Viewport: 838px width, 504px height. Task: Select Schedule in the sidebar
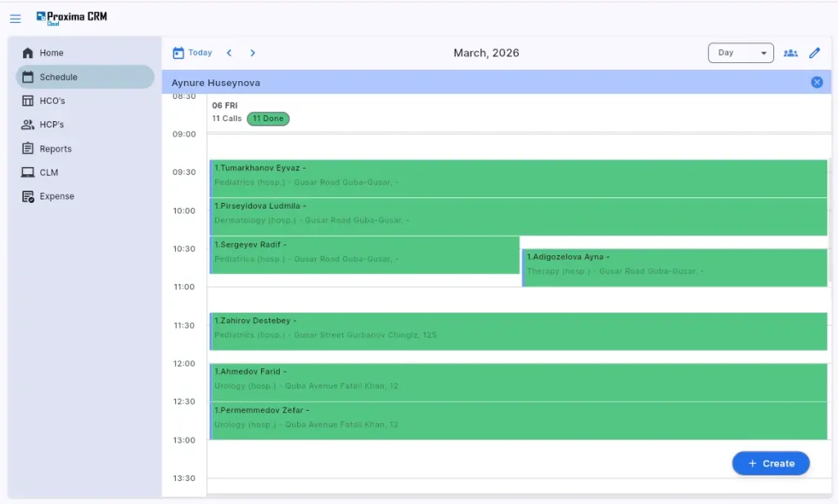click(x=85, y=77)
